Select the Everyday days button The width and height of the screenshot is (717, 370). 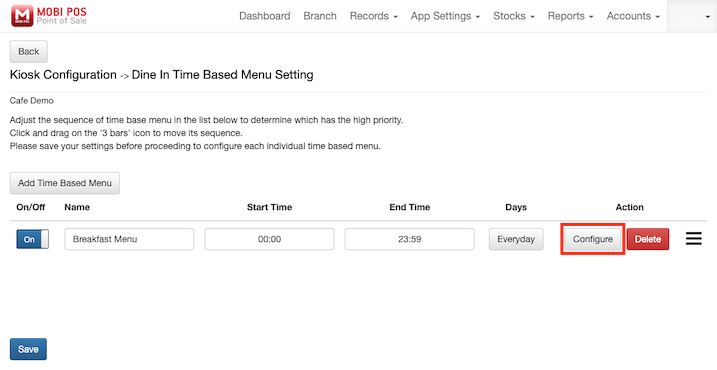[516, 239]
